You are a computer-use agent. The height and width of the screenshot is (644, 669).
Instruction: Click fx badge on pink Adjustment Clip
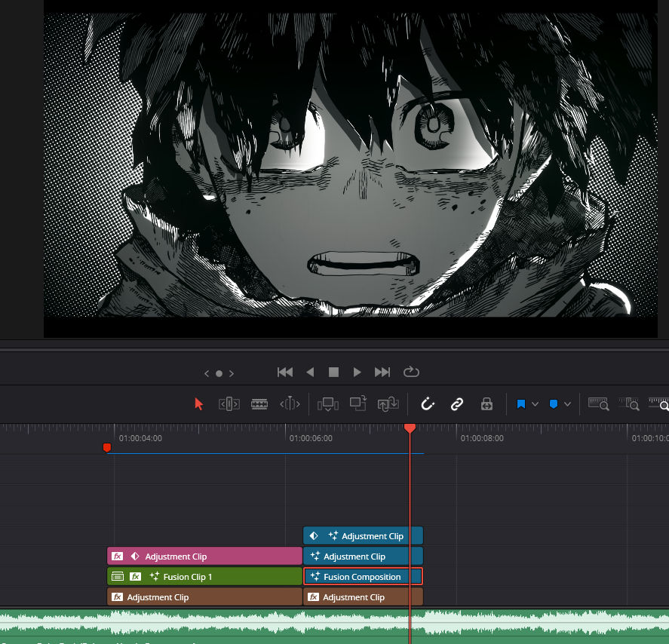point(118,556)
